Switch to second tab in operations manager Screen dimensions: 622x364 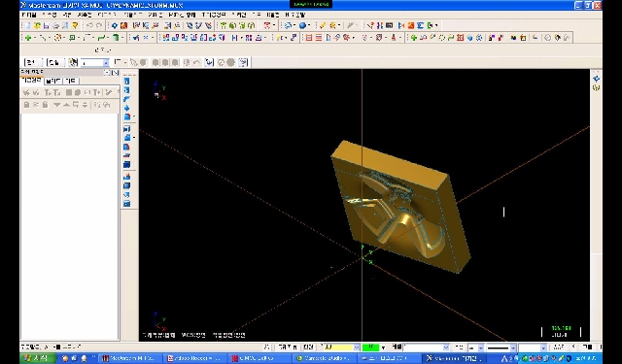(x=53, y=81)
